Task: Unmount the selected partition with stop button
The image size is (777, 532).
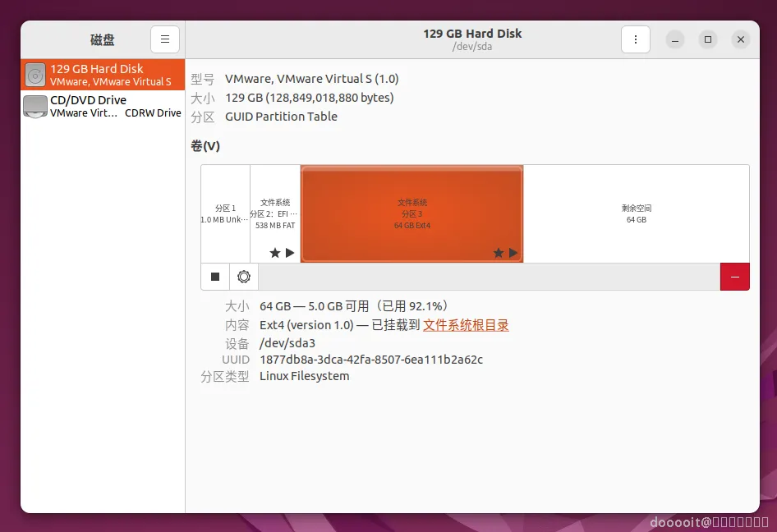Action: point(215,277)
